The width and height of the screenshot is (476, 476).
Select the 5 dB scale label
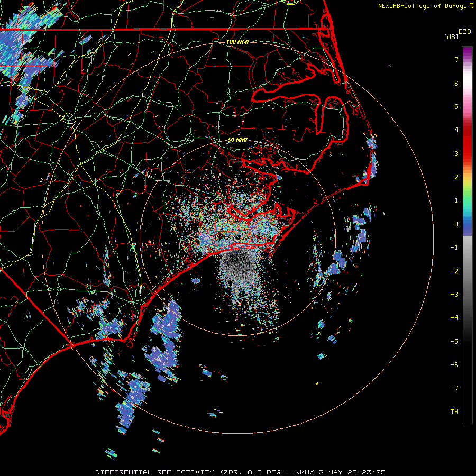click(x=456, y=106)
